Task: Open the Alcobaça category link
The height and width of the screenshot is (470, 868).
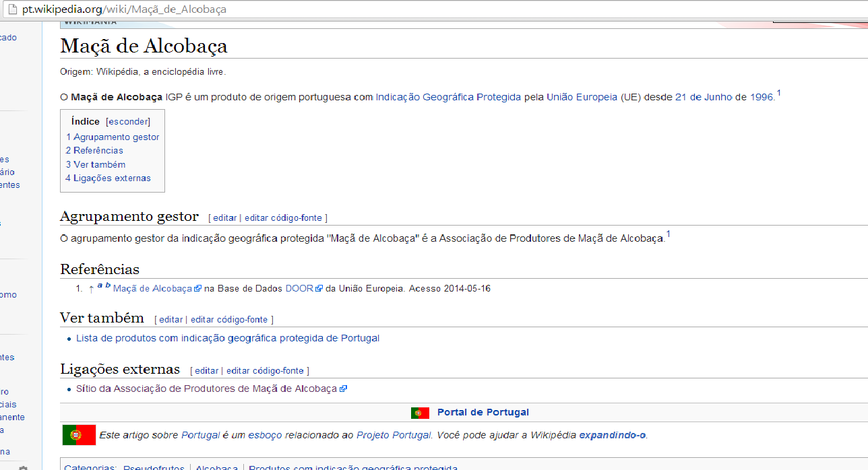Action: [x=217, y=467]
